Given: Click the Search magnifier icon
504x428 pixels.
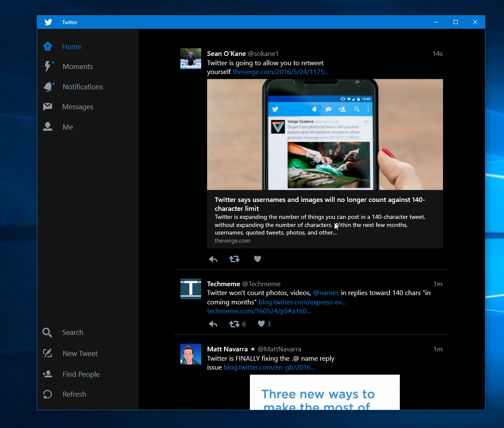Looking at the screenshot, I should click(x=47, y=332).
